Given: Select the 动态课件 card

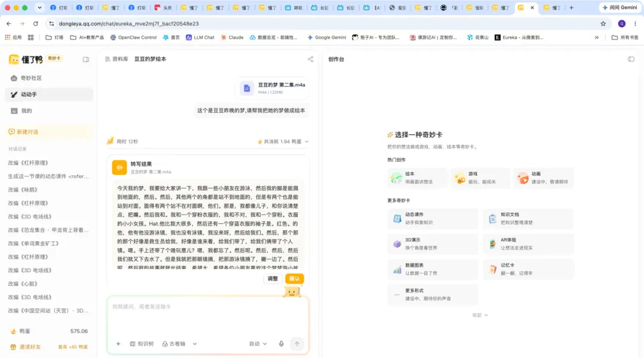Looking at the screenshot, I should [x=432, y=218].
